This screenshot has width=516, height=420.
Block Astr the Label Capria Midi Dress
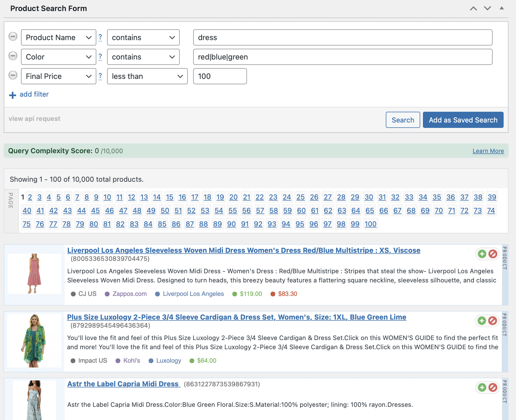tap(493, 387)
